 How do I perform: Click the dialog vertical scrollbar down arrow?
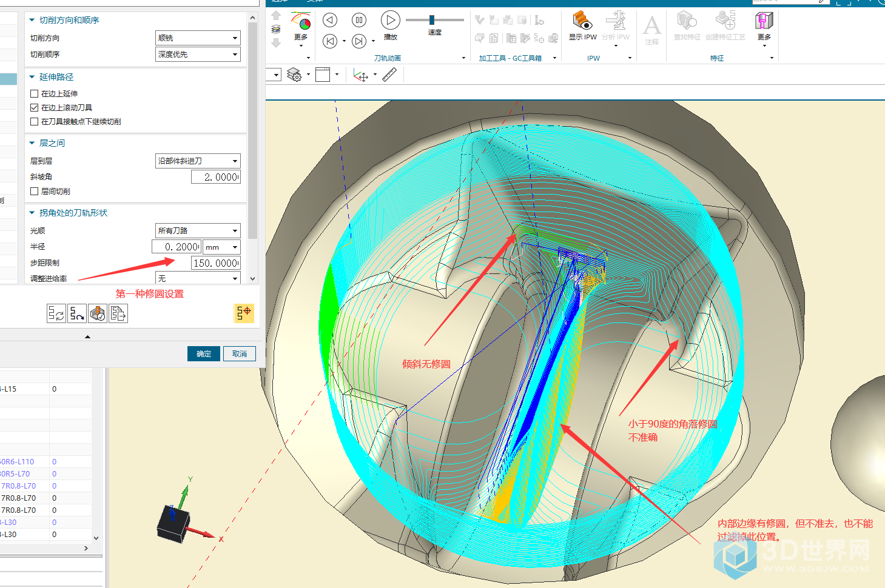(x=253, y=279)
